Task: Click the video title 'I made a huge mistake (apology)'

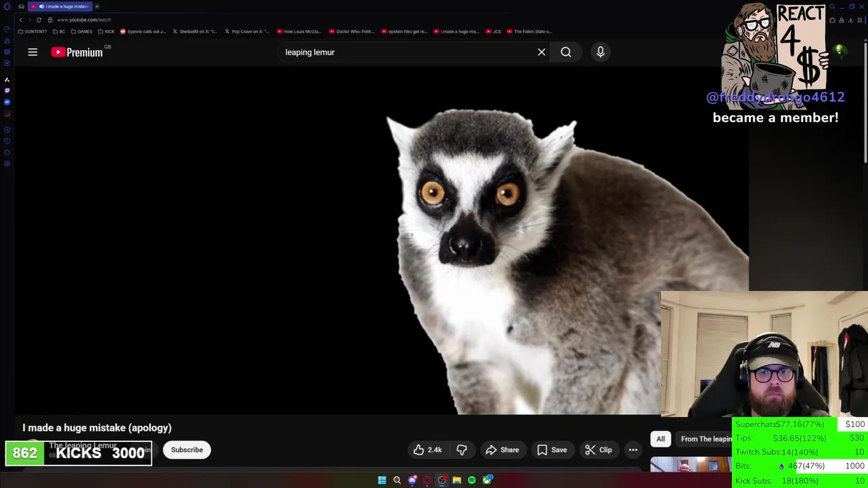Action: tap(97, 428)
